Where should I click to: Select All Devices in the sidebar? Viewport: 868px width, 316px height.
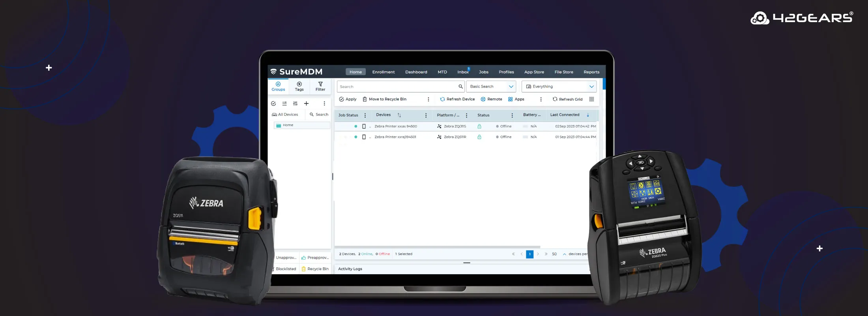pyautogui.click(x=285, y=115)
